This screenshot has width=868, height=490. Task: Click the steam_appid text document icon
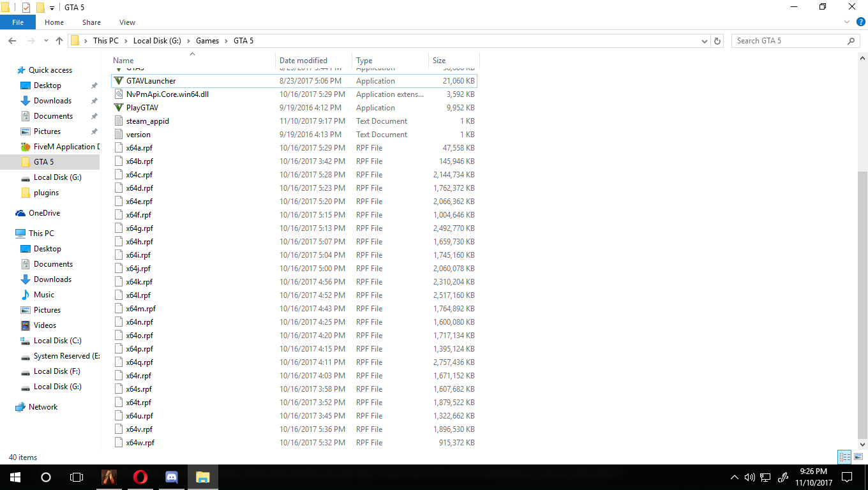[119, 121]
